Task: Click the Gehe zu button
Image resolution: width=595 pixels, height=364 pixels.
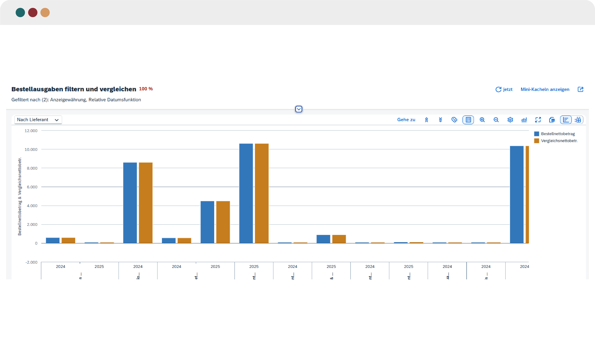Action: [406, 120]
